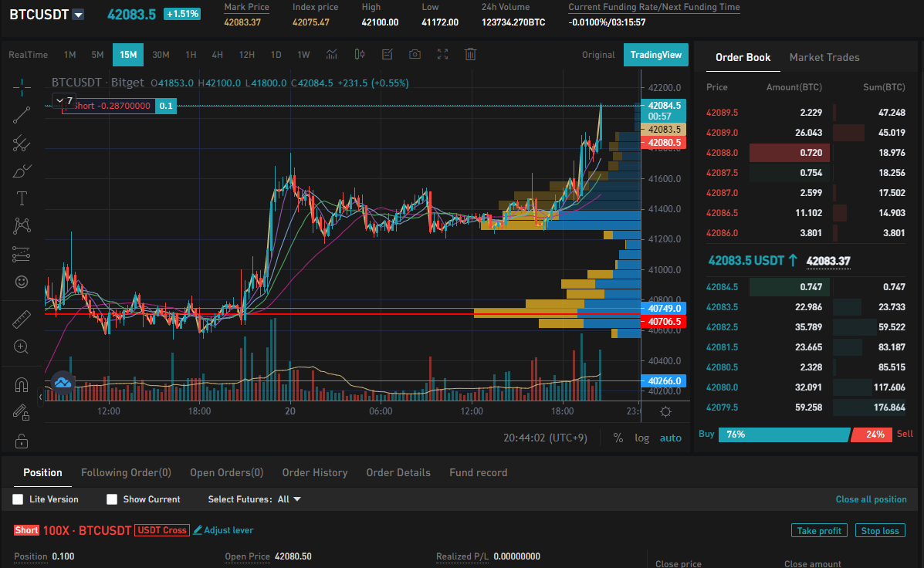924x568 pixels.
Task: Select the 1D chart interval
Action: [x=276, y=55]
